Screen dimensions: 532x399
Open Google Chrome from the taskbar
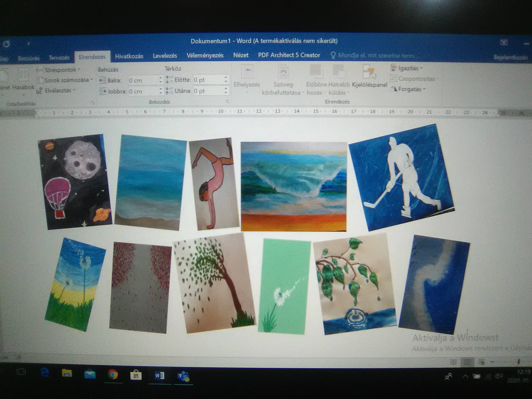point(112,375)
